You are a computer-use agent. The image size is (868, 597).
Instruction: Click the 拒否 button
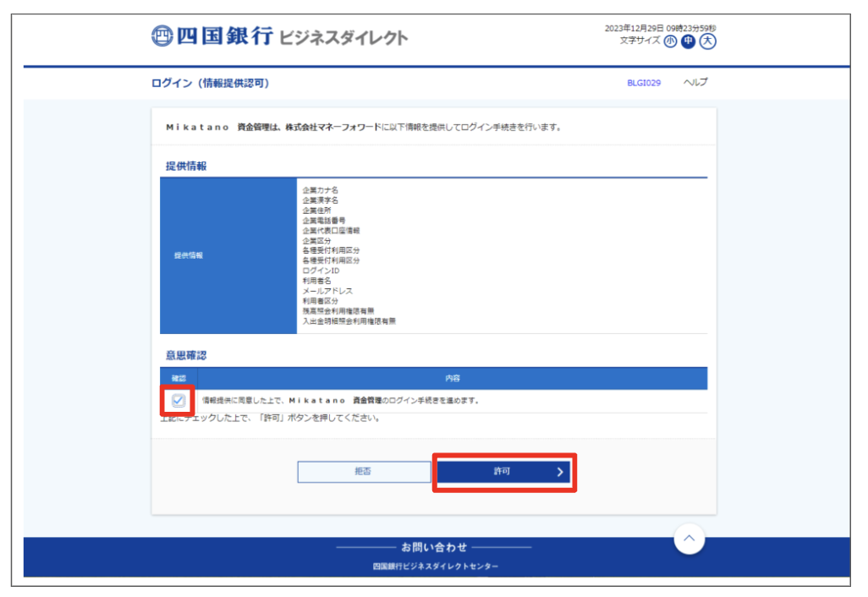(364, 471)
